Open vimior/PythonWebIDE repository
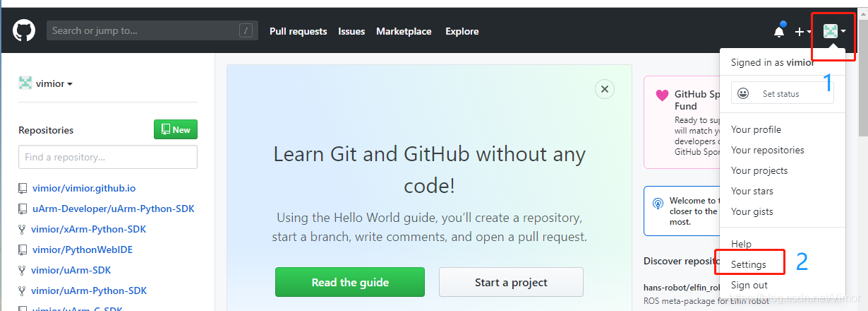Viewport: 868px width, 311px height. (83, 250)
